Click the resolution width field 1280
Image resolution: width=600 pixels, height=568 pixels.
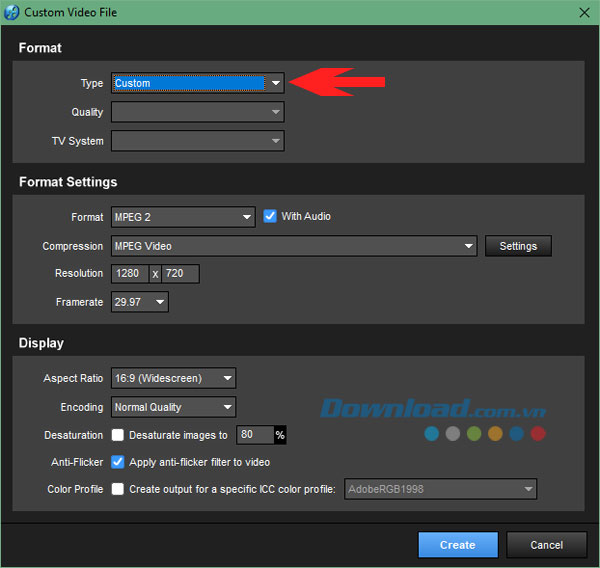(129, 274)
